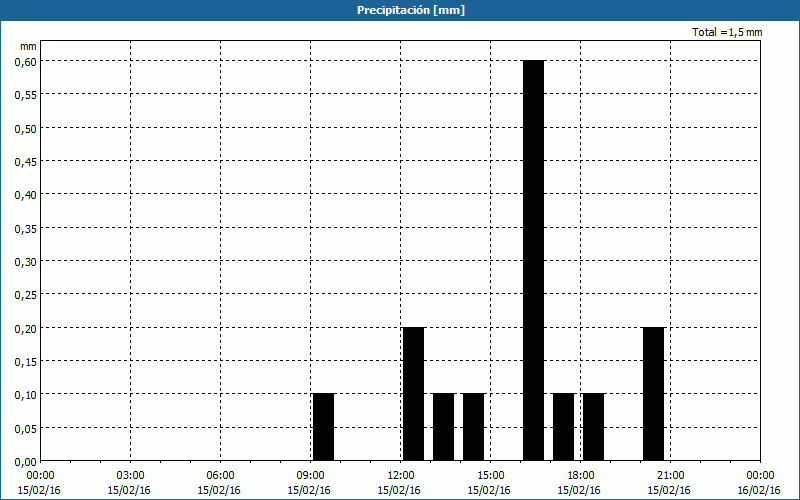The height and width of the screenshot is (500, 800).
Task: Click the 12:00 time axis label
Action: point(401,476)
